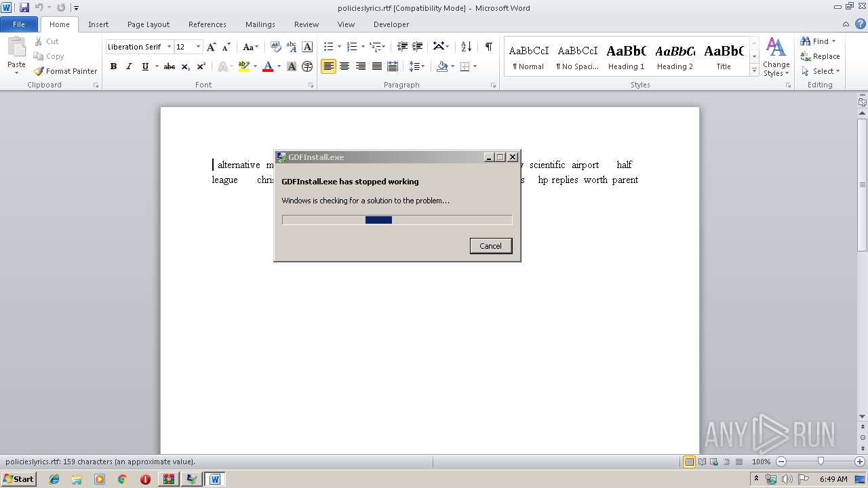Click Sort icon

(x=466, y=47)
